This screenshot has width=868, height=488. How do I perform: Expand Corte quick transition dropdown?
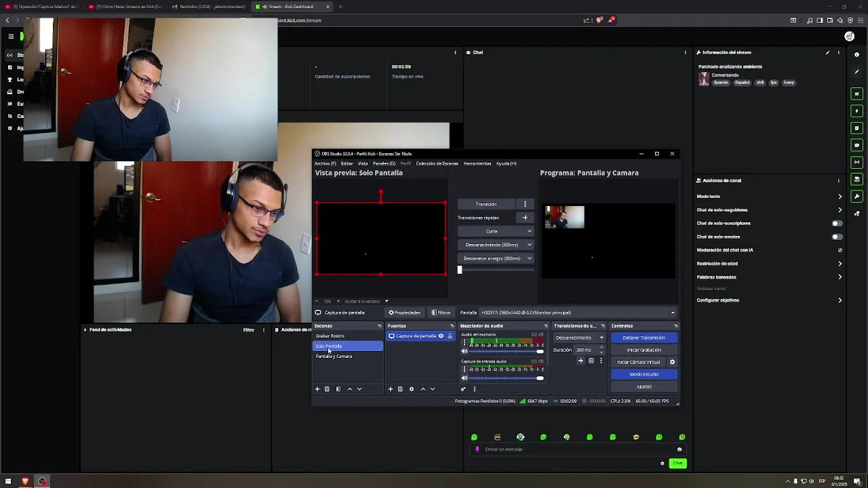pyautogui.click(x=530, y=231)
